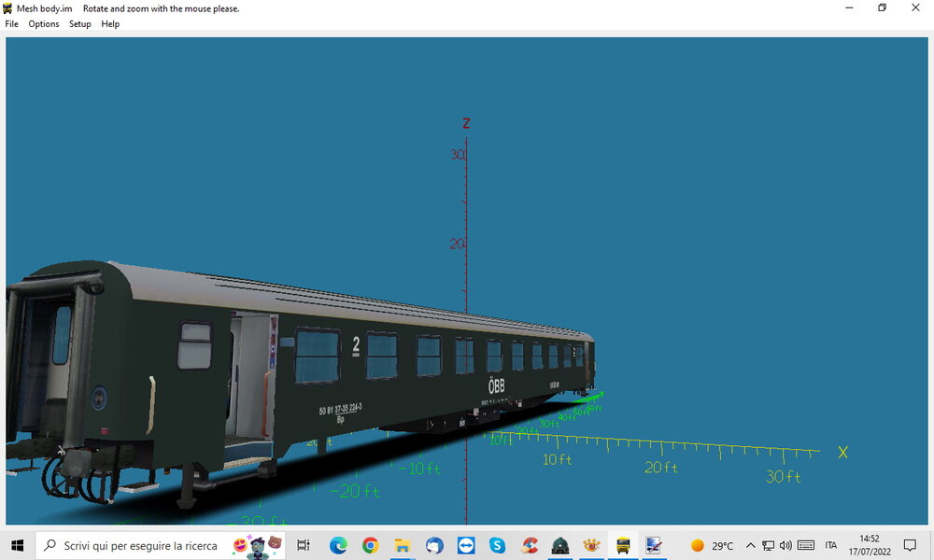Open TeamViewer from the taskbar

point(466,545)
